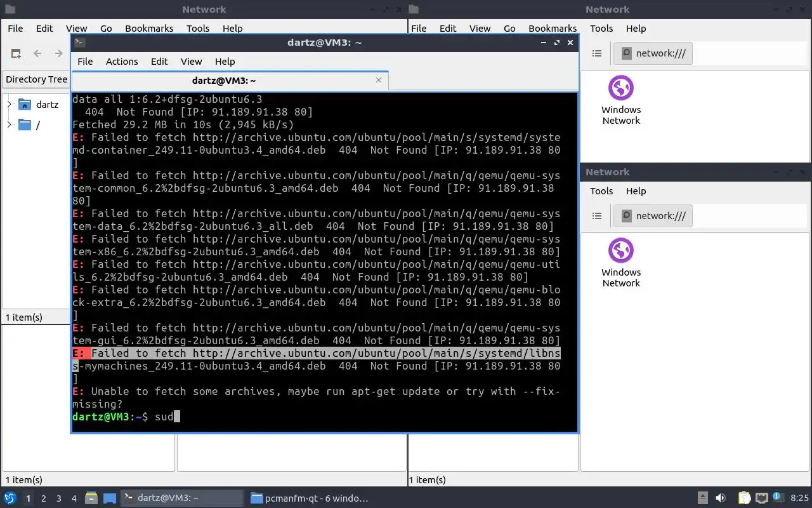Open the wired network tray icon
This screenshot has width=812, height=508.
(761, 498)
